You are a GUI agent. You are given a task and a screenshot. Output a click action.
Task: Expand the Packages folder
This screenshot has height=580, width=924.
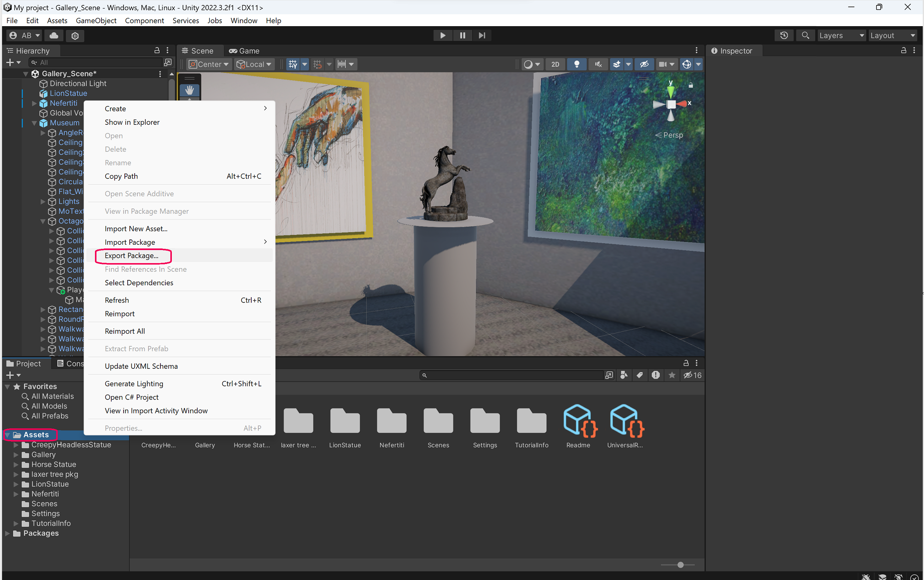click(x=7, y=533)
